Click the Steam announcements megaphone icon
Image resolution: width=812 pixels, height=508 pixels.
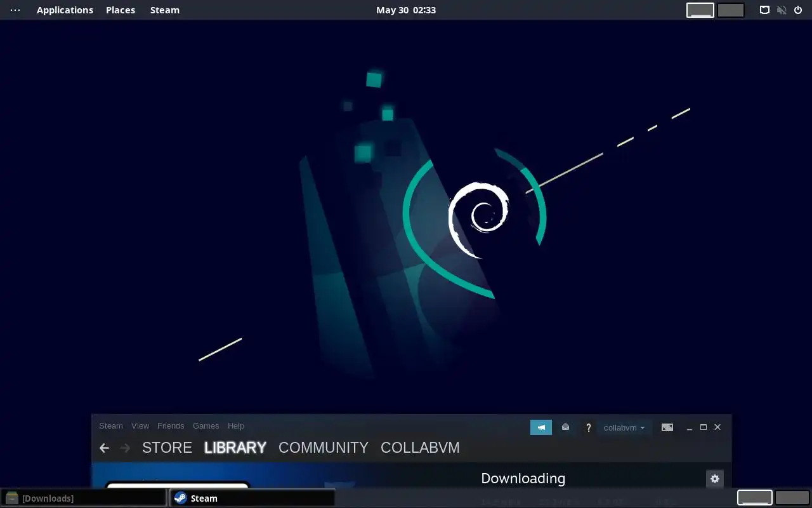coord(541,427)
